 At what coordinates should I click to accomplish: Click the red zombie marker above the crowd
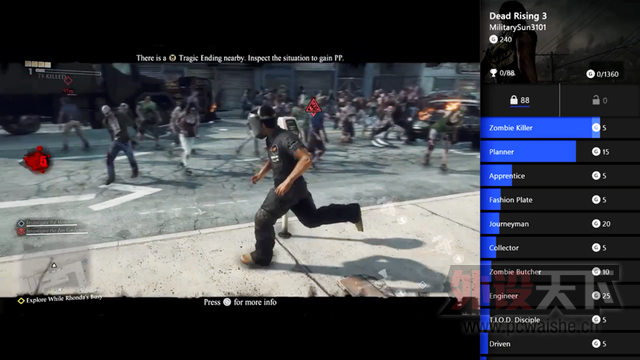pyautogui.click(x=313, y=107)
